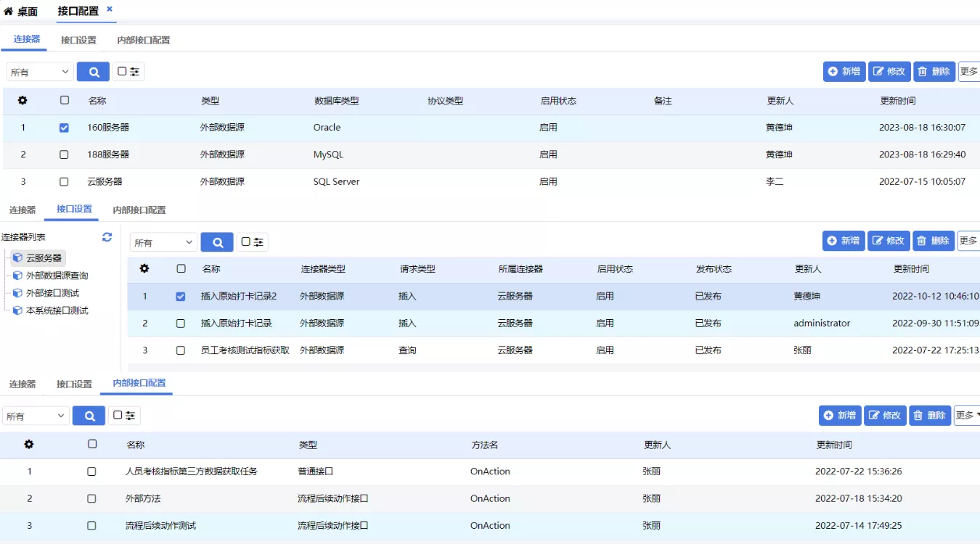
Task: Switch to 连接器 in the tab row above 连接器列表
Action: [x=23, y=210]
